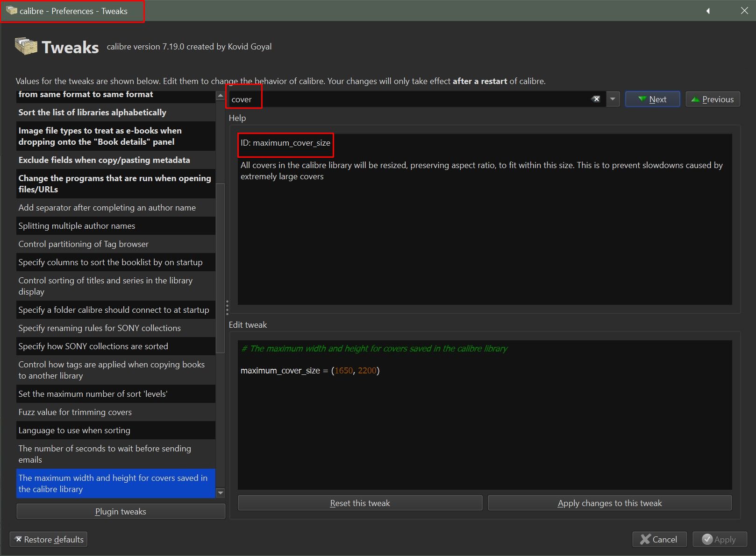The width and height of the screenshot is (756, 556).
Task: Select 'Specify a folder calibre should connect to'
Action: [x=116, y=310]
